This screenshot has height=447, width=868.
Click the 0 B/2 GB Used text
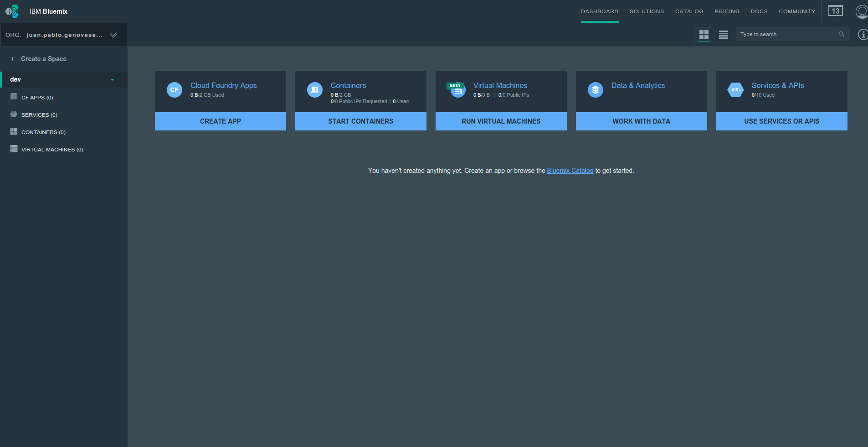[x=207, y=95]
